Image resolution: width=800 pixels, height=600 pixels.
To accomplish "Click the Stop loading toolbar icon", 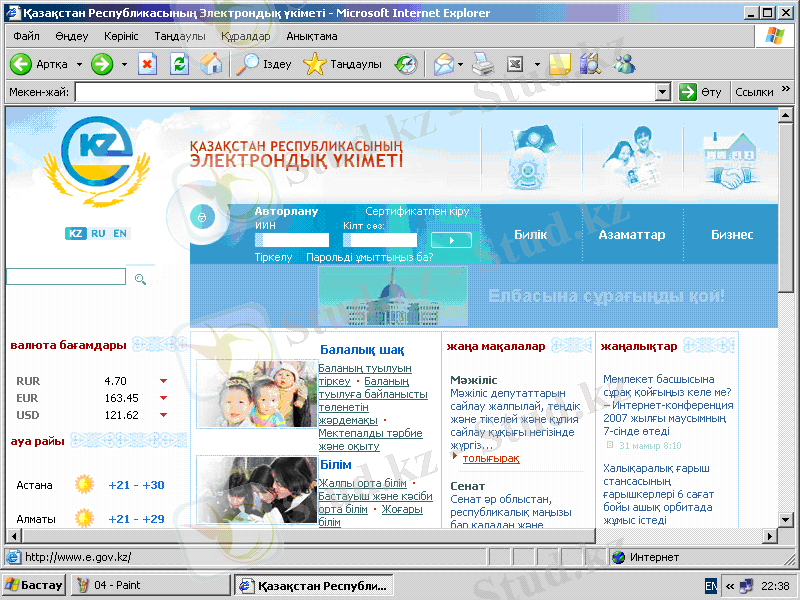I will (147, 64).
